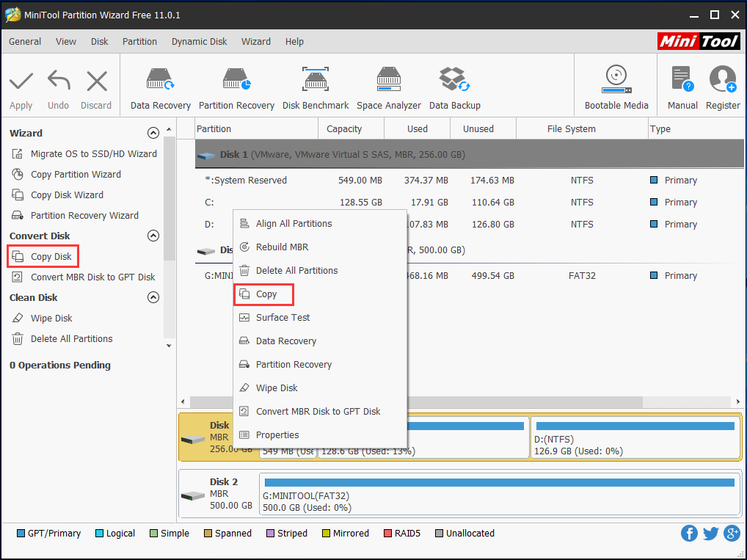
Task: Select the System Reserved partition row
Action: 469,180
